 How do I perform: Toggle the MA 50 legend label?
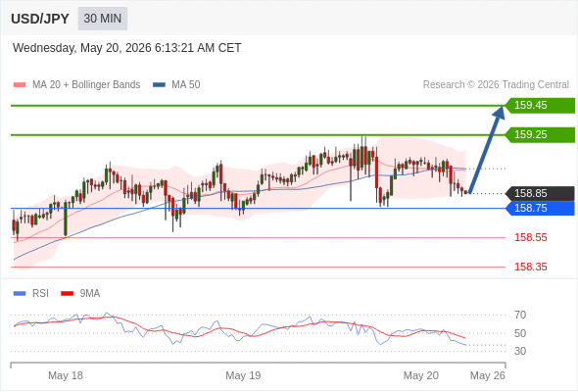186,85
